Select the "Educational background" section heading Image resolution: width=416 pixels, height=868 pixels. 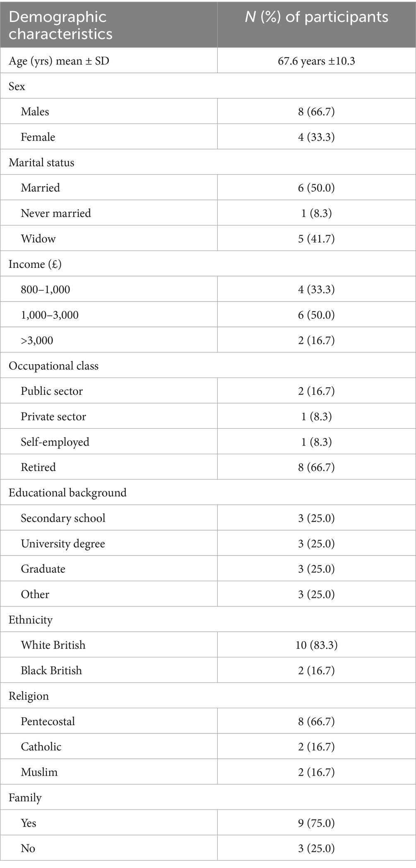[x=67, y=493]
